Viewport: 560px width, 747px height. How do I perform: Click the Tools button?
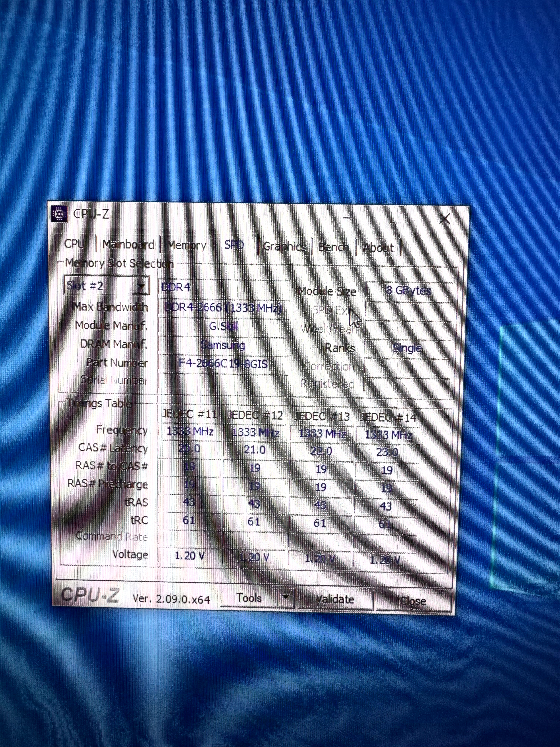249,598
